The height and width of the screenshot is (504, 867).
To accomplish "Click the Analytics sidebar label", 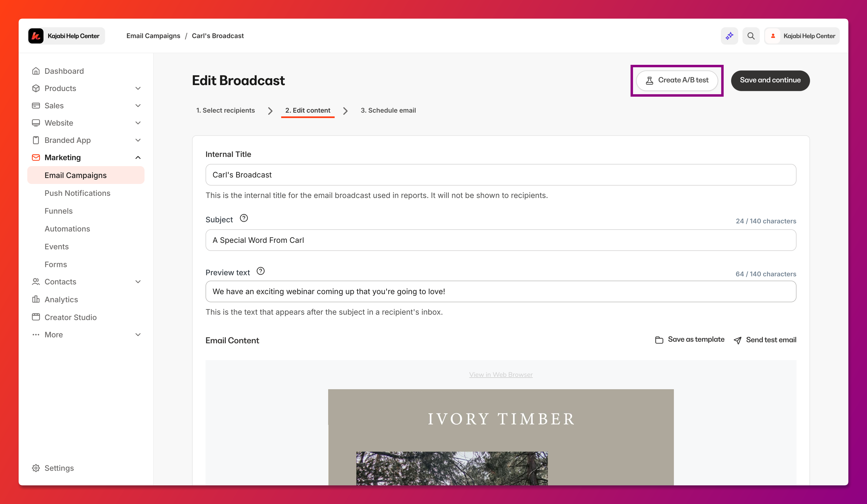I will (61, 299).
